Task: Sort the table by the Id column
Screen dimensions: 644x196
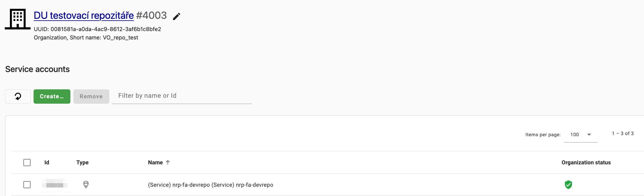Action: point(47,163)
